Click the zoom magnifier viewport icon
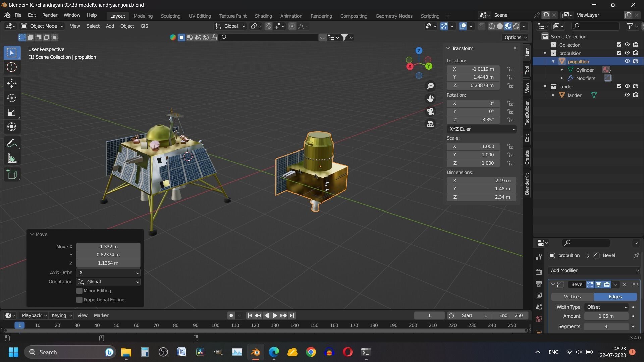 [x=430, y=86]
